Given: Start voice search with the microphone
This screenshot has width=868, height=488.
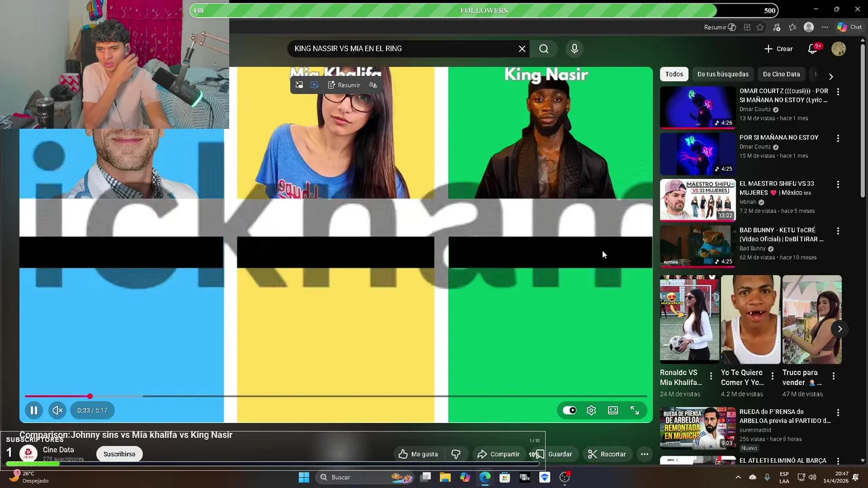Looking at the screenshot, I should [574, 49].
